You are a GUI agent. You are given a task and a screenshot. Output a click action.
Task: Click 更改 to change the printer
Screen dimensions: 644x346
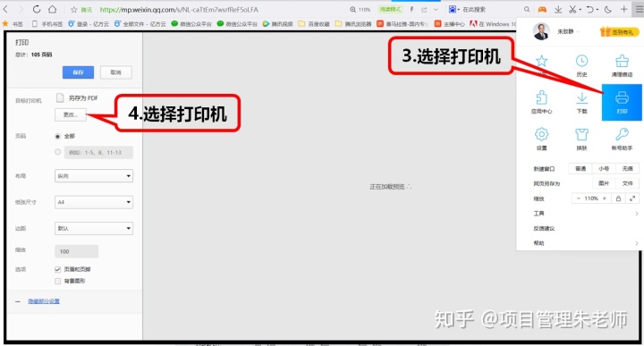coord(71,114)
